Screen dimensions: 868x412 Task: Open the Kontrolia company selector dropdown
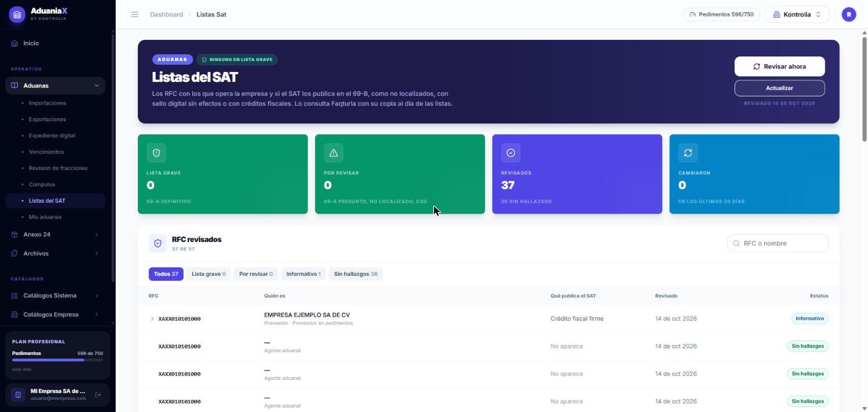[x=797, y=14]
